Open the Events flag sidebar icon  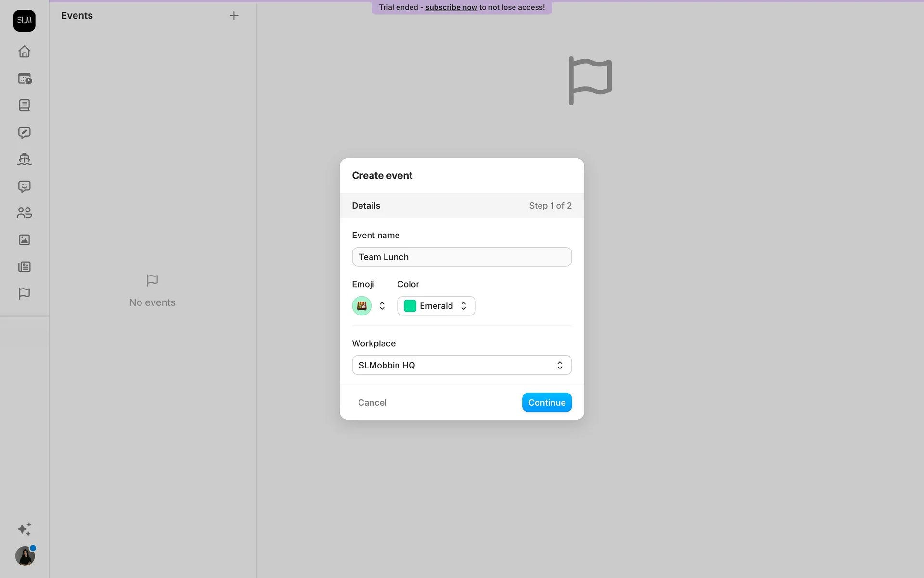point(24,293)
